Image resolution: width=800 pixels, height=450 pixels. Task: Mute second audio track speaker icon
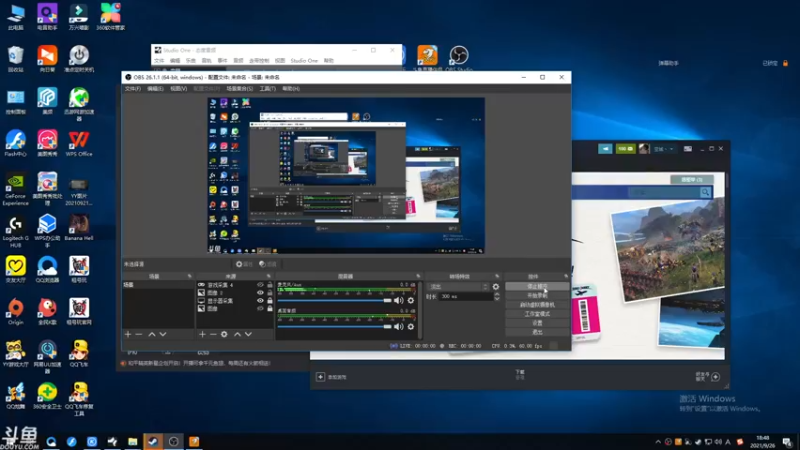398,327
